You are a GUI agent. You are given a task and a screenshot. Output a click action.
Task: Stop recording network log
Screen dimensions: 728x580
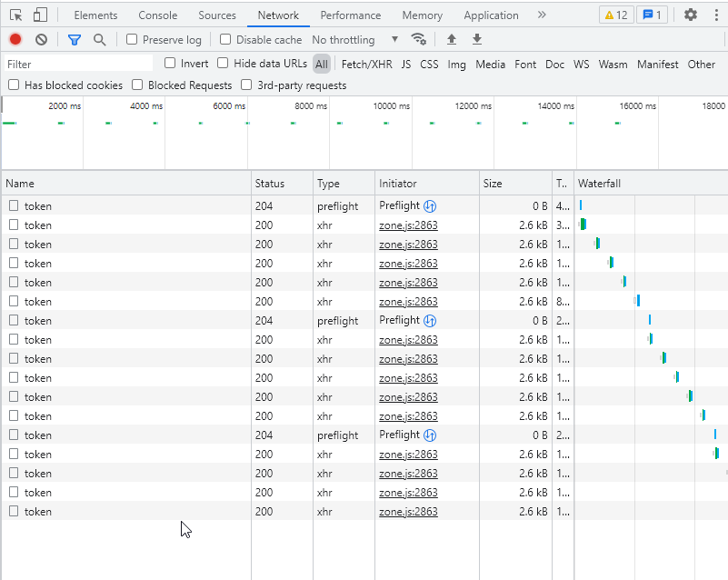15,40
